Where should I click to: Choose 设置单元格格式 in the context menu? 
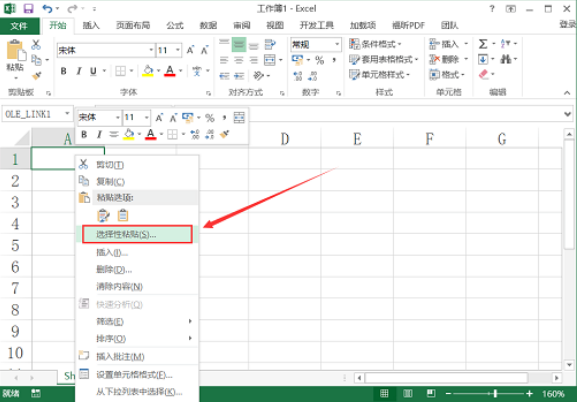137,375
